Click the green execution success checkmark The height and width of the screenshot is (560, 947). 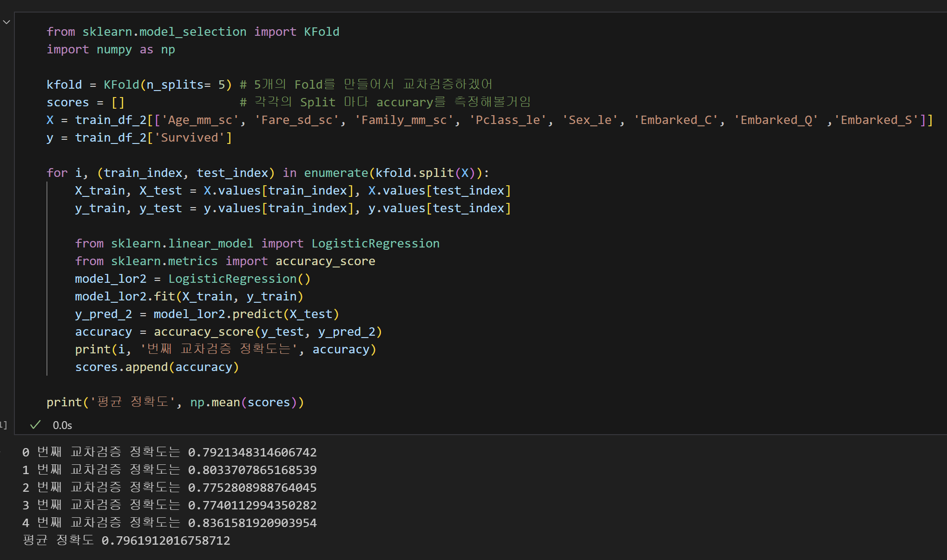(x=35, y=425)
